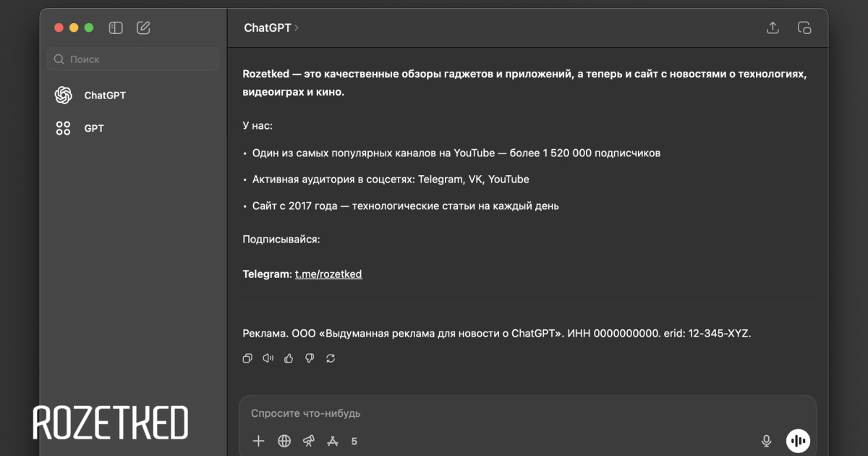Regenerate the response
Screen dimensions: 868x456
point(331,358)
